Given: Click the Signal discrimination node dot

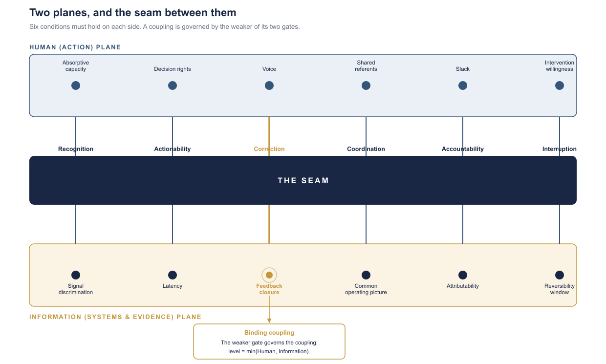Looking at the screenshot, I should coord(76,275).
